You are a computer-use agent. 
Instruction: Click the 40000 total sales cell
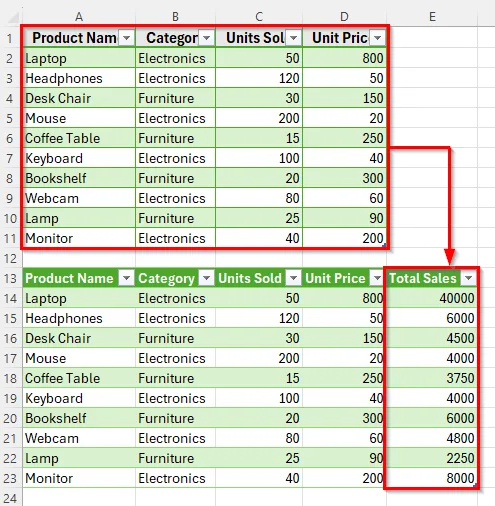tap(432, 298)
